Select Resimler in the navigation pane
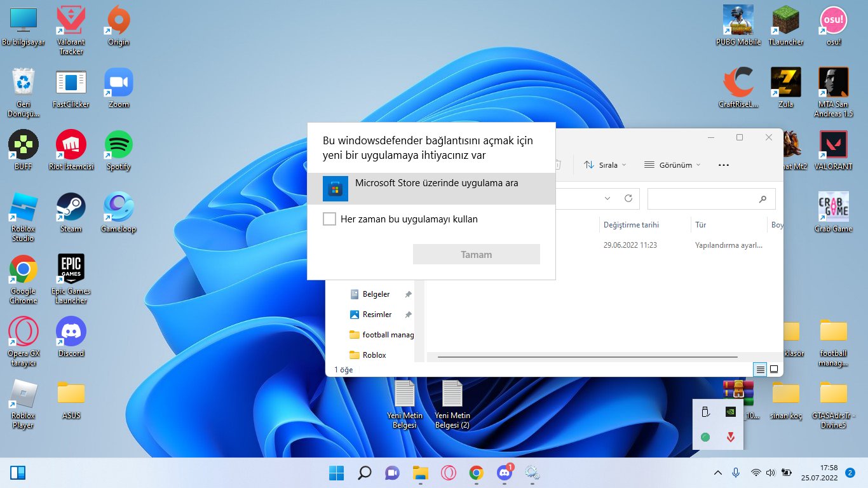The width and height of the screenshot is (868, 488). (x=377, y=315)
